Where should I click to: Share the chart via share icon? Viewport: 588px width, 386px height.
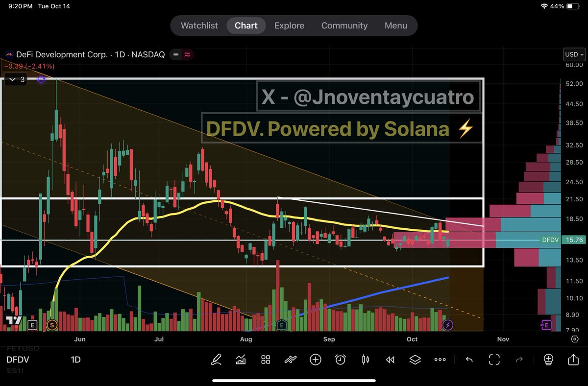pos(573,360)
